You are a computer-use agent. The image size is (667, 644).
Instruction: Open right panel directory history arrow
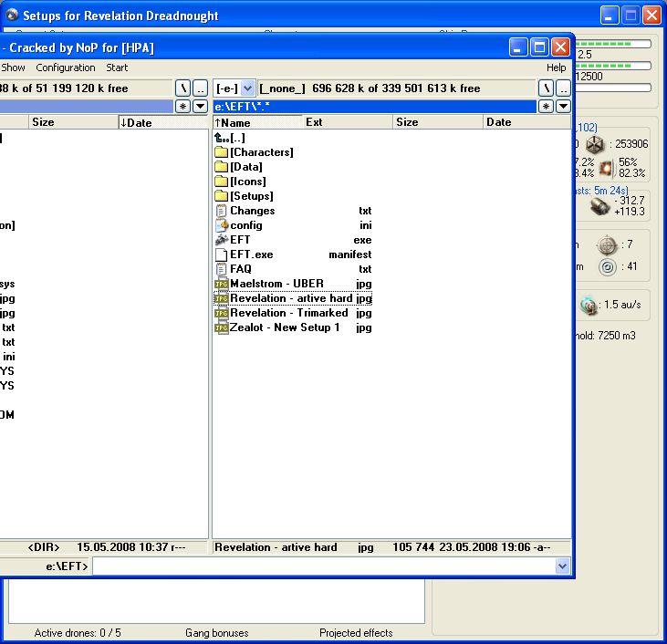click(x=563, y=107)
